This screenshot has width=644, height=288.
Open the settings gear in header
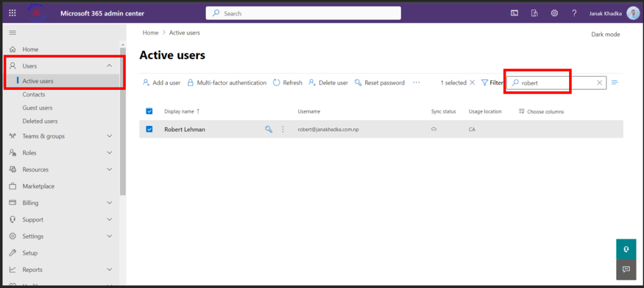(555, 13)
